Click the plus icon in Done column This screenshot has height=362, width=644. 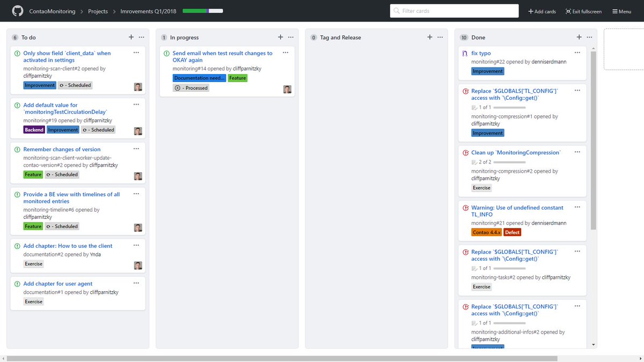click(579, 37)
